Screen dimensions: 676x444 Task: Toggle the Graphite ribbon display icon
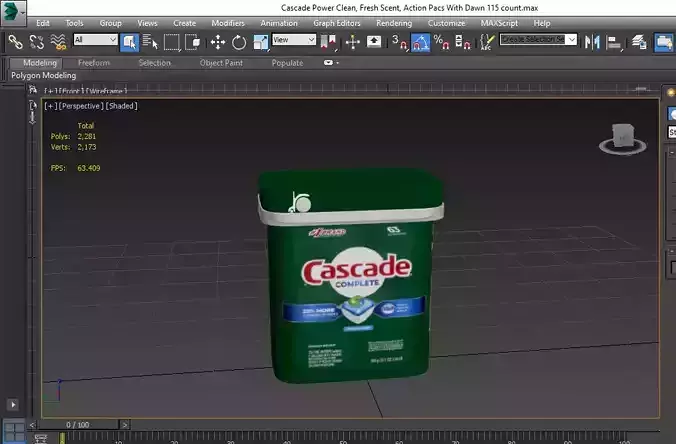coord(663,42)
